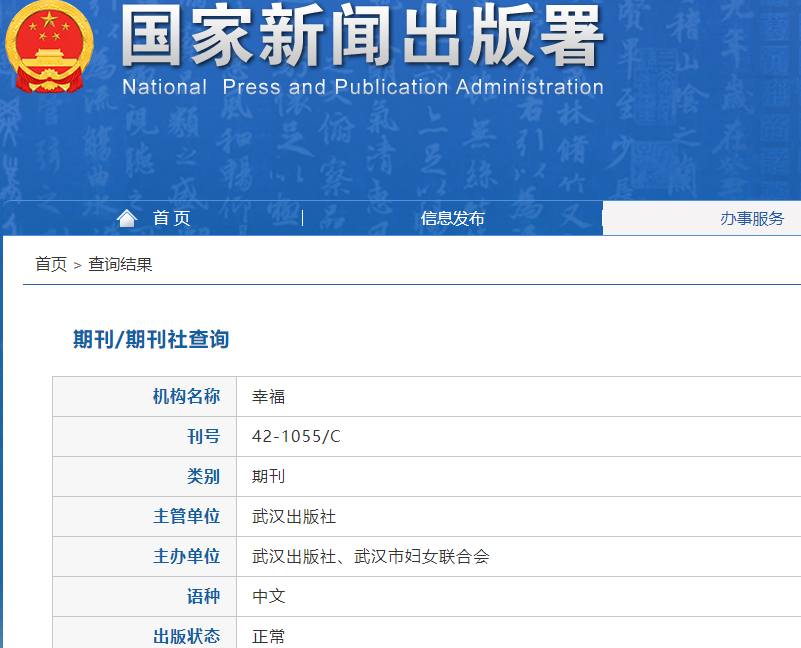Click 查询结果 in the breadcrumb
801x648 pixels.
coord(120,264)
